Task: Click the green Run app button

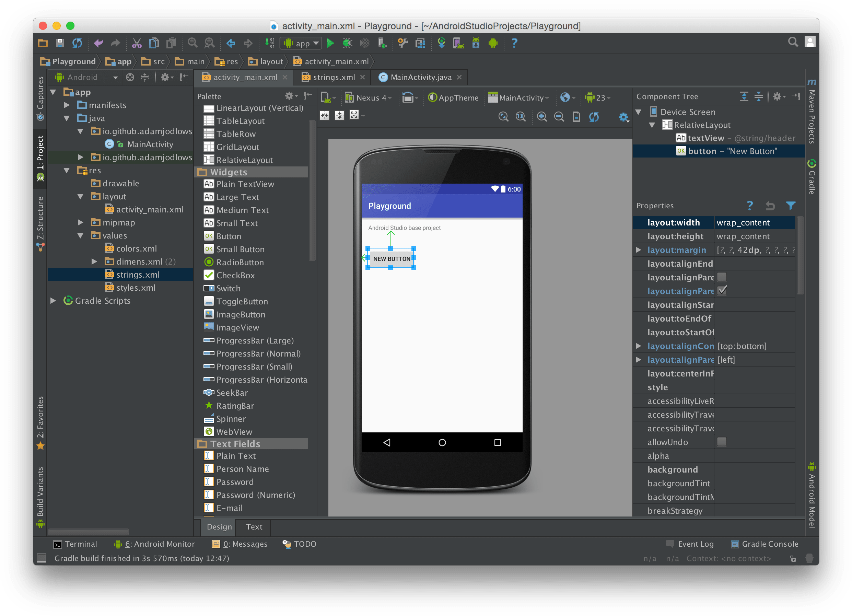Action: [330, 43]
